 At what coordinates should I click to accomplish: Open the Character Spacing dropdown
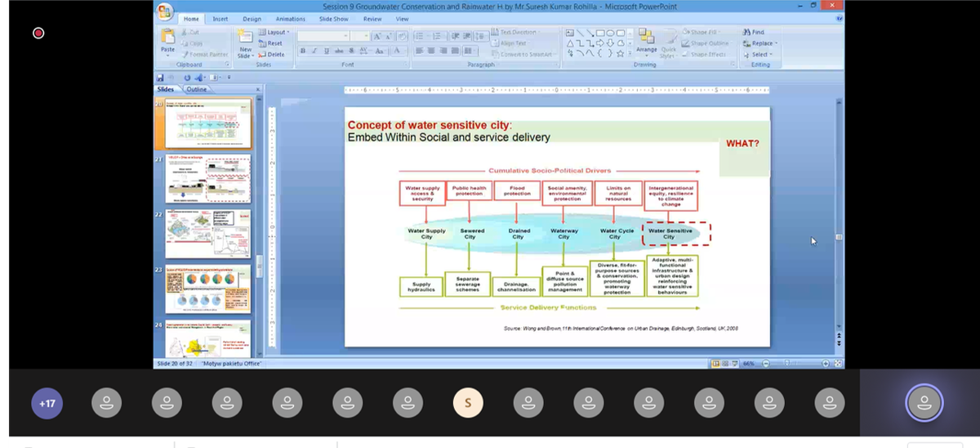click(364, 51)
